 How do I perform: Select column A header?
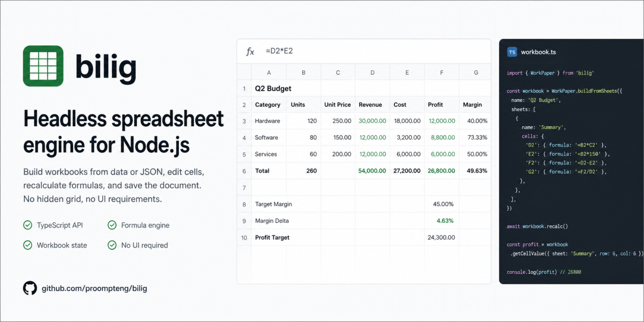pos(269,72)
